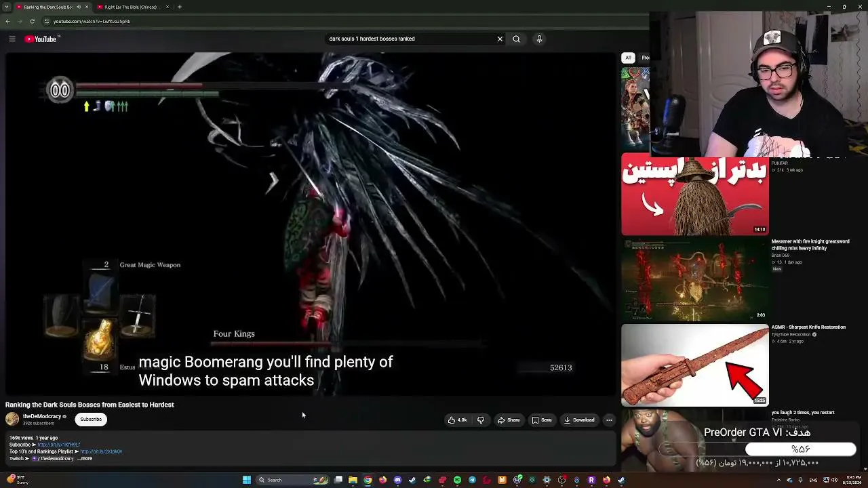
Task: Download the video
Action: pyautogui.click(x=580, y=420)
